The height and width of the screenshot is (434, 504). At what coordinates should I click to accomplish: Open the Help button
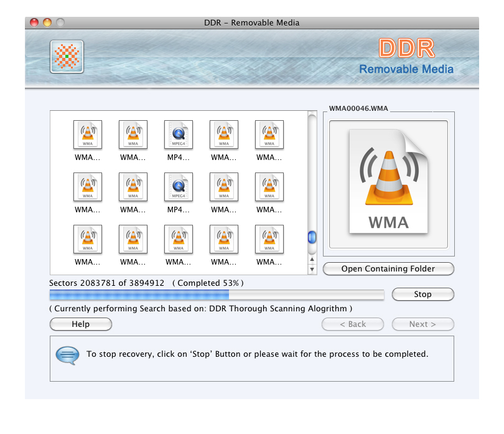(x=81, y=324)
